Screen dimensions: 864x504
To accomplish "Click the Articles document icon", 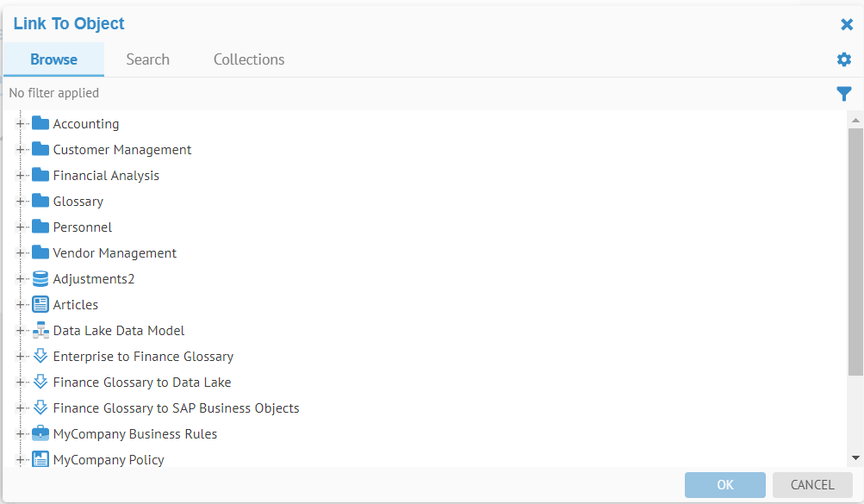I will coord(40,305).
